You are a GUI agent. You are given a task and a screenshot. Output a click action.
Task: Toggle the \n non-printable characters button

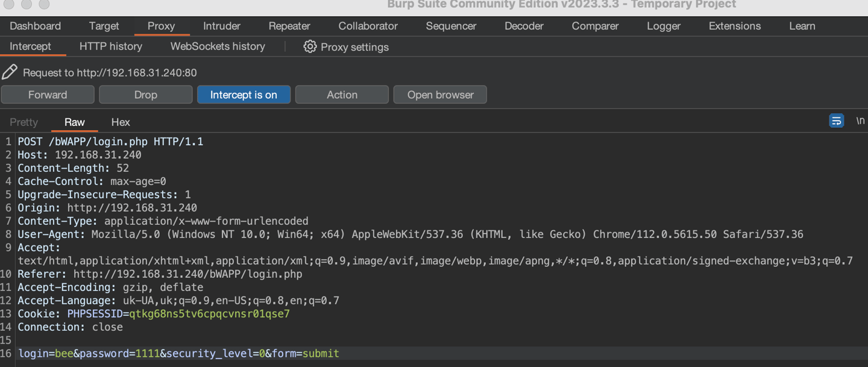pos(860,121)
